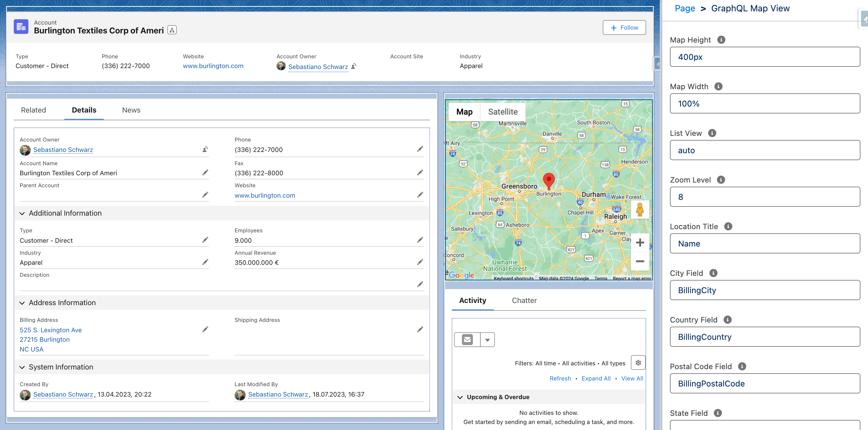Edit Fax field pencil icon
The image size is (868, 430).
420,173
